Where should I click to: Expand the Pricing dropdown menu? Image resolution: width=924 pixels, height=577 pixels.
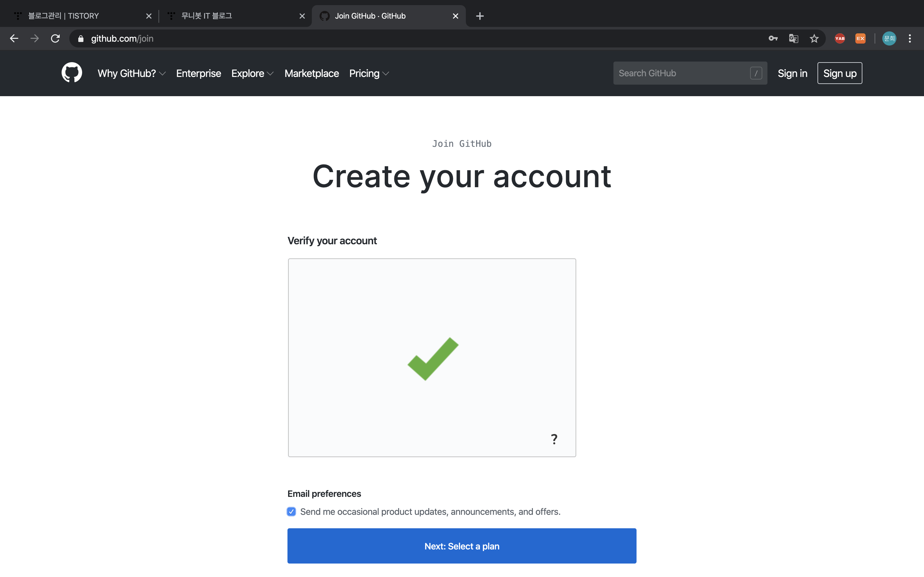(369, 73)
